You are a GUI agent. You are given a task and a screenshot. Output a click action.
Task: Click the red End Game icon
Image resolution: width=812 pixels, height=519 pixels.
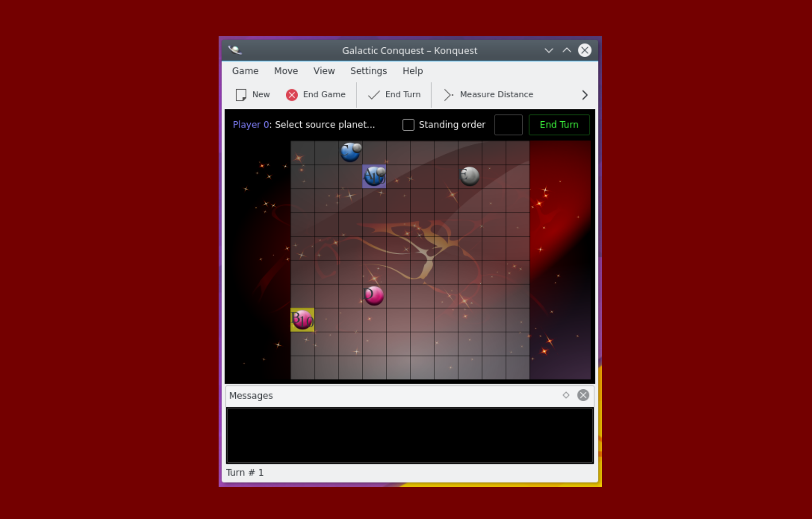tap(291, 95)
